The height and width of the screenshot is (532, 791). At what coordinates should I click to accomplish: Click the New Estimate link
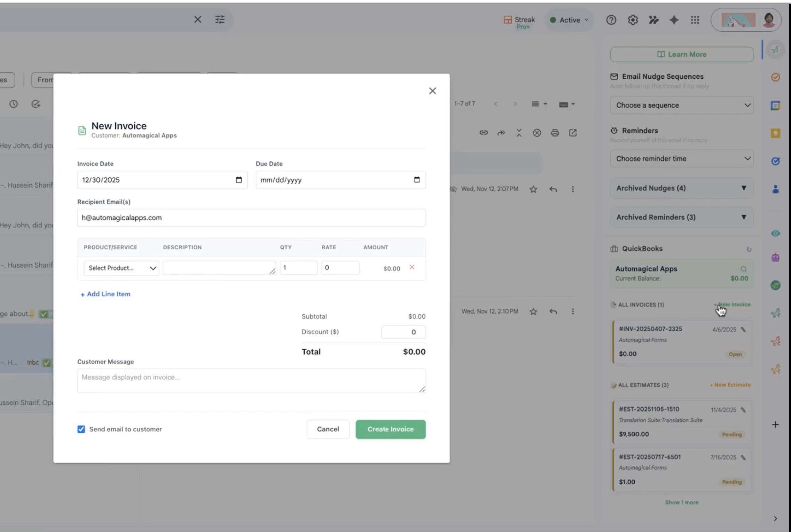tap(730, 385)
